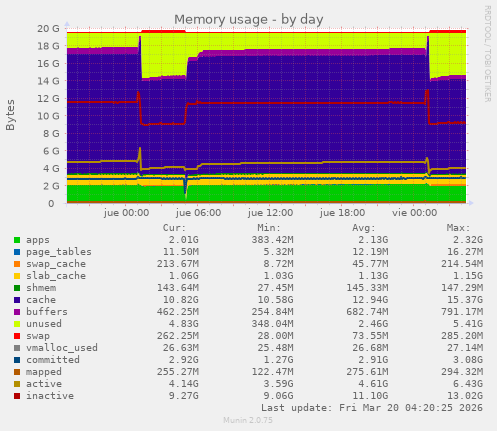Select the 'vmalloc_used' legend label

tap(62, 348)
